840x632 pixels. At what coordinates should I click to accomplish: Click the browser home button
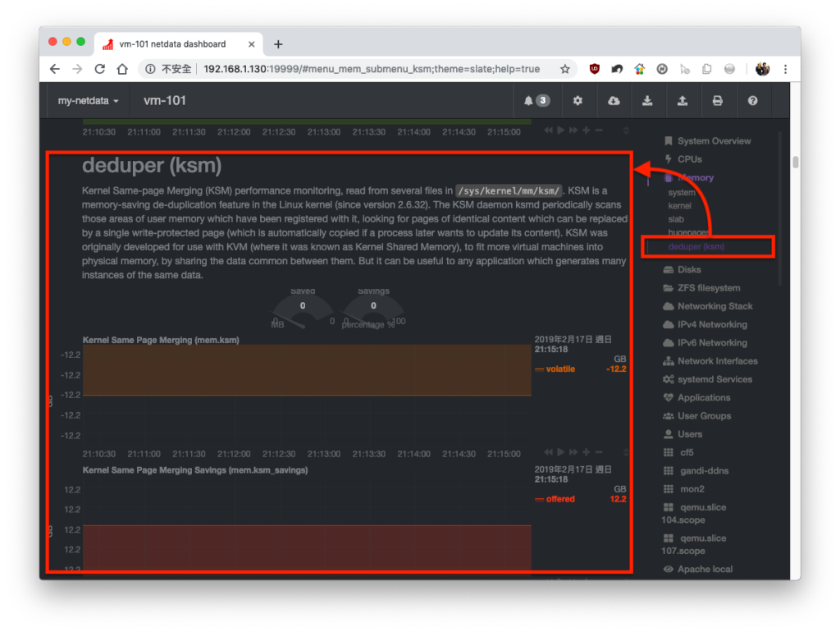click(123, 69)
